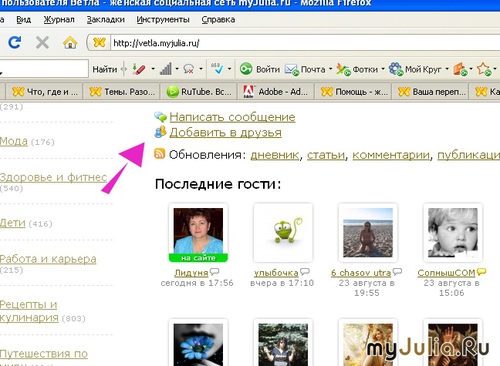Expand the speech bubble dropdown arrow
This screenshot has width=500, height=366.
(201, 69)
